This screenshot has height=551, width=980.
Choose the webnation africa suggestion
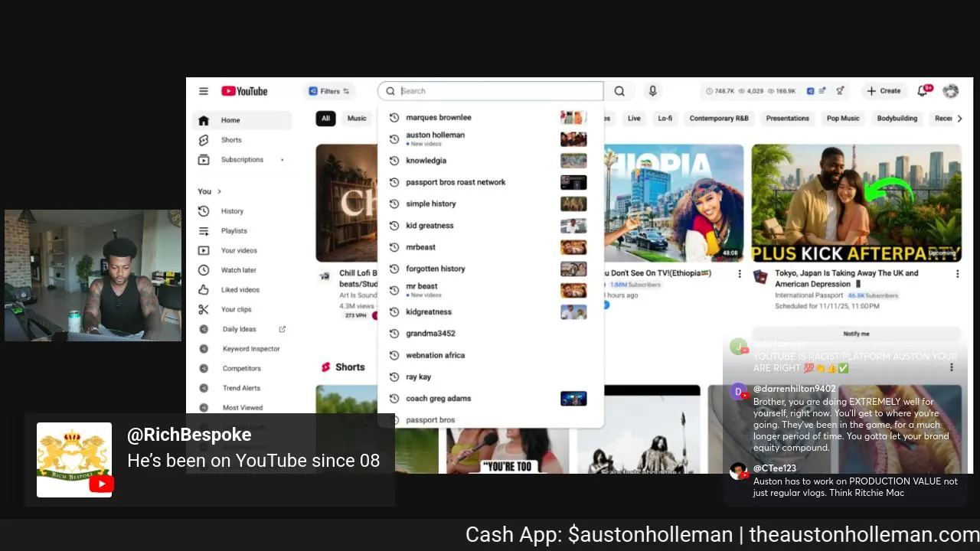point(490,355)
